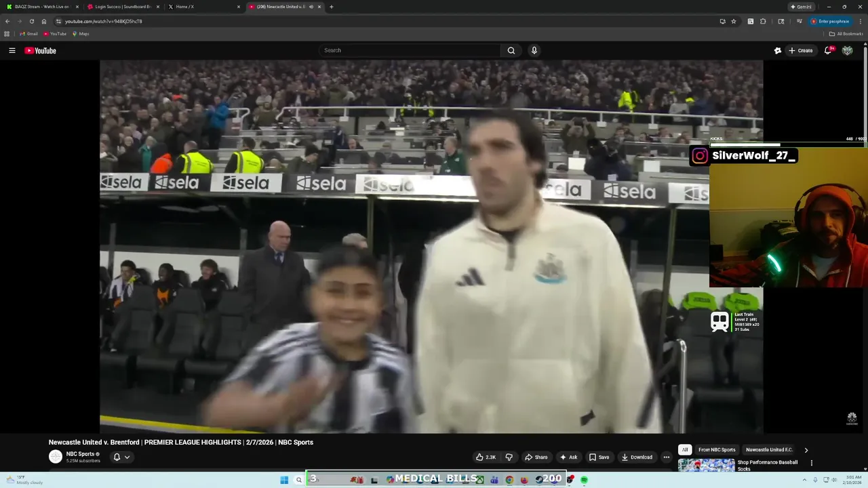Go back with the browser back arrow
The image size is (868, 488).
[x=7, y=21]
